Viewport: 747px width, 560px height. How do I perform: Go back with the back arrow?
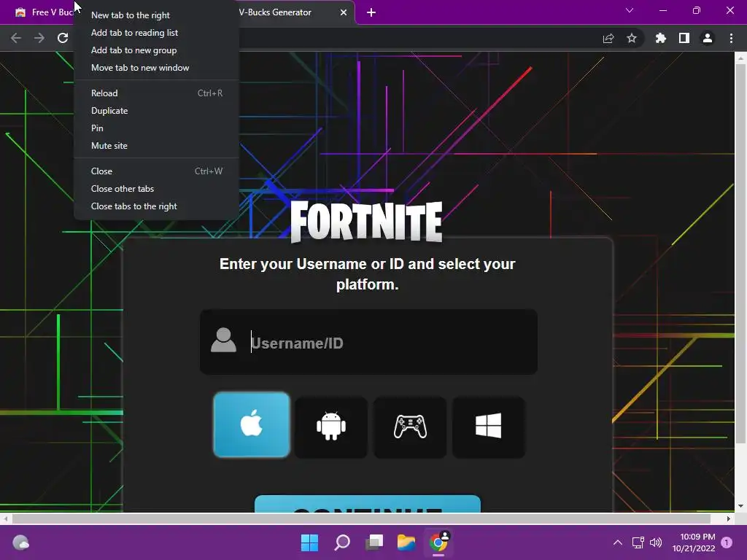(x=16, y=38)
